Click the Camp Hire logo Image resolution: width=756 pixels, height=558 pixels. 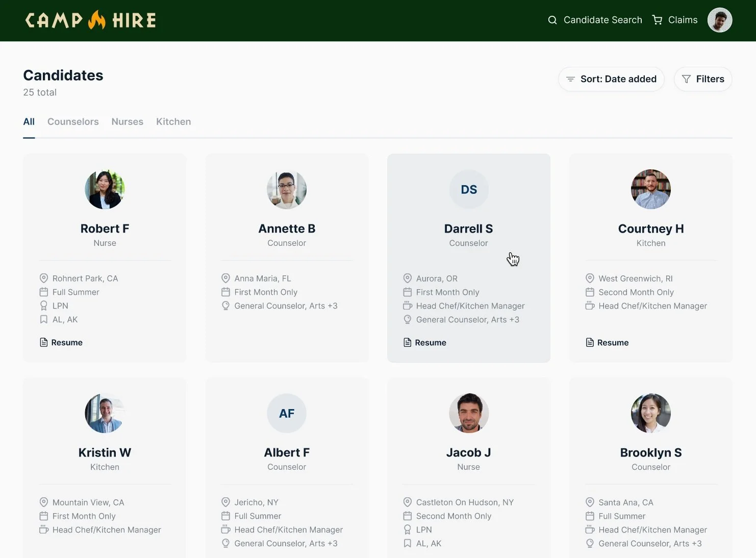coord(91,20)
